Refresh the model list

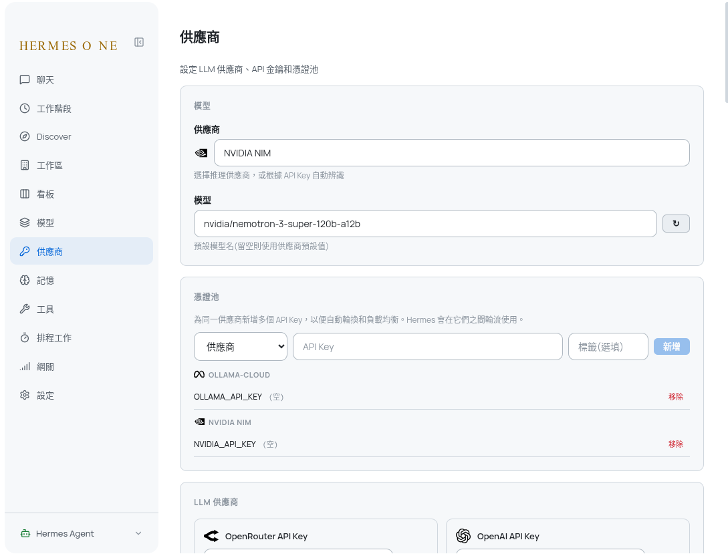click(676, 224)
